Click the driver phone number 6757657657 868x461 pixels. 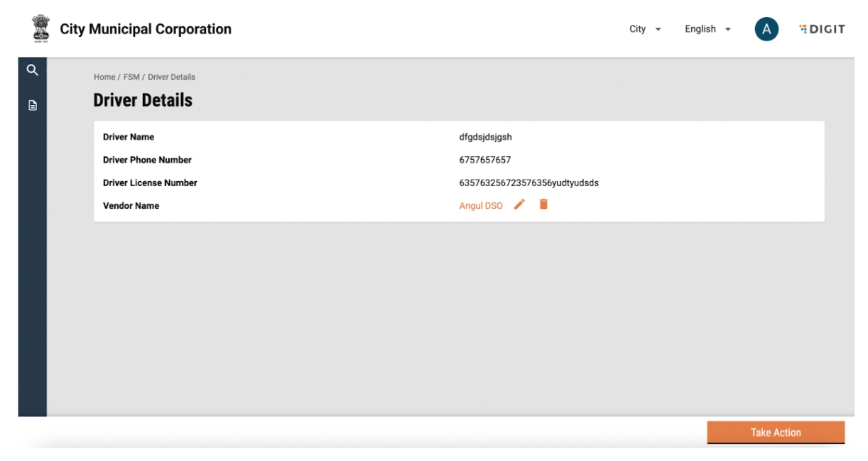coord(485,160)
